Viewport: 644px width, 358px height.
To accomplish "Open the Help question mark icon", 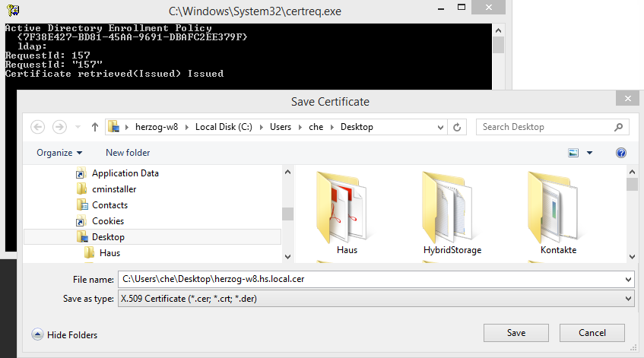I will point(621,153).
